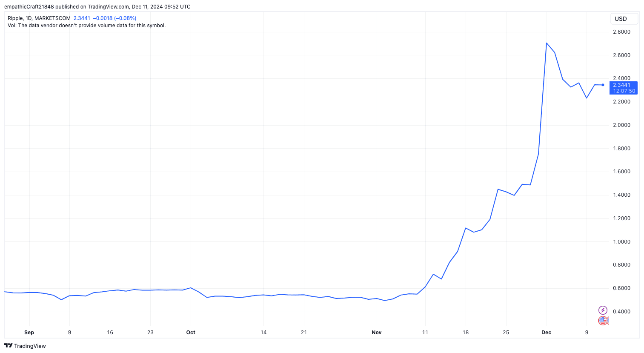The width and height of the screenshot is (644, 353).
Task: Click the 23 date label on the time axis
Action: point(150,333)
